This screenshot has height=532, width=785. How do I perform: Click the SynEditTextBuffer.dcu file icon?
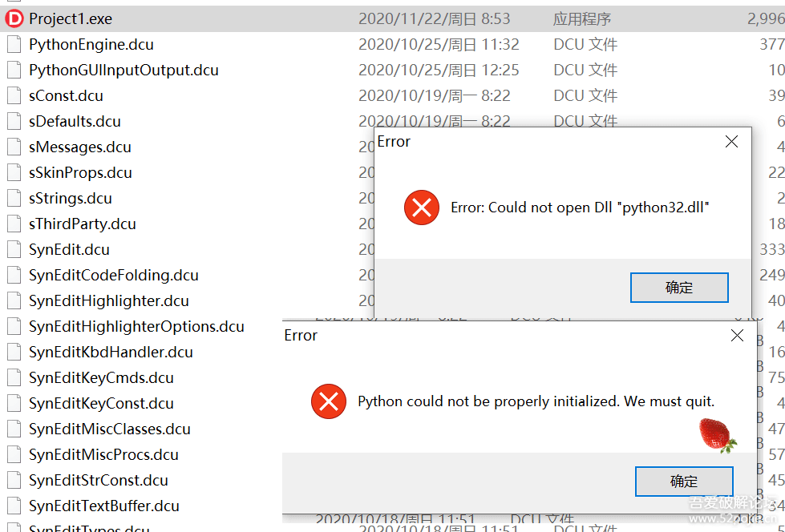13,506
